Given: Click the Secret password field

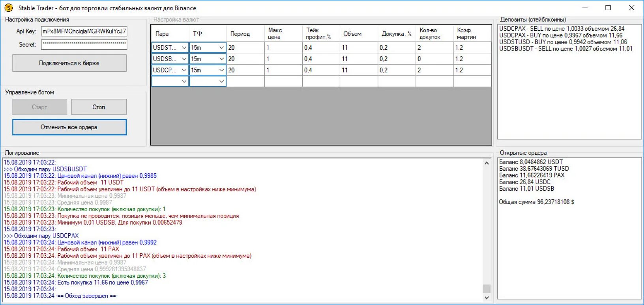Looking at the screenshot, I should pyautogui.click(x=84, y=45).
